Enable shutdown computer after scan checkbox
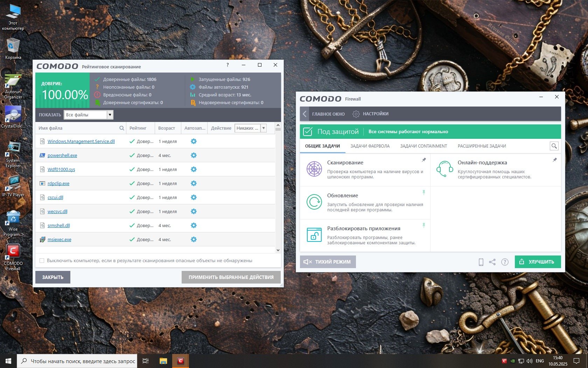This screenshot has width=588, height=368. [42, 260]
